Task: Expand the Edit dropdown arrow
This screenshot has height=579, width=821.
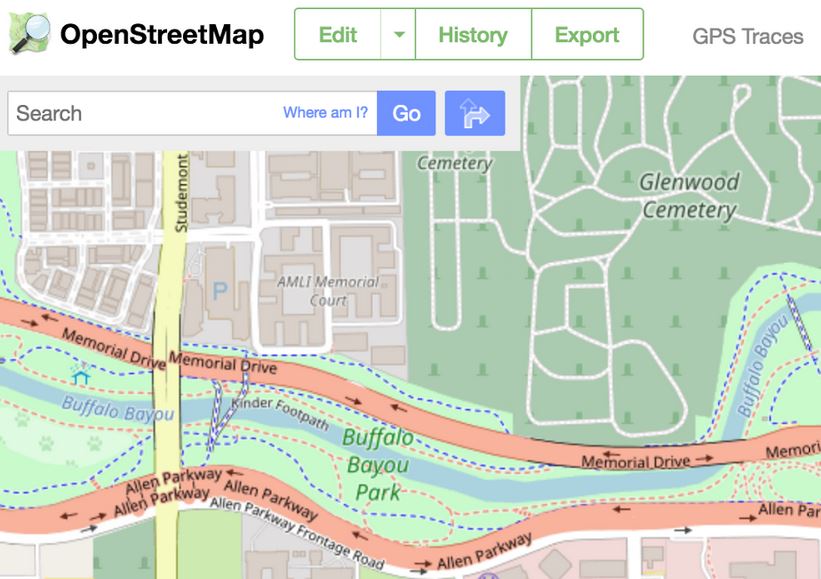Action: pyautogui.click(x=399, y=35)
